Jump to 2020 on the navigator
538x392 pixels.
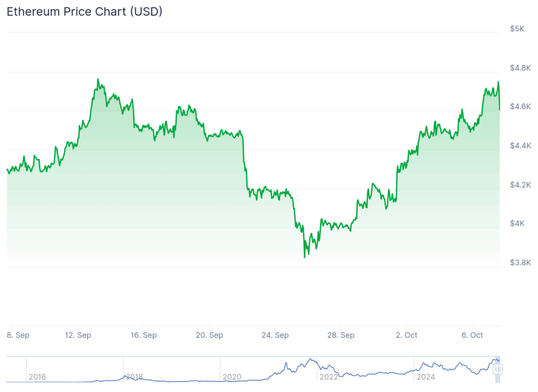[232, 377]
